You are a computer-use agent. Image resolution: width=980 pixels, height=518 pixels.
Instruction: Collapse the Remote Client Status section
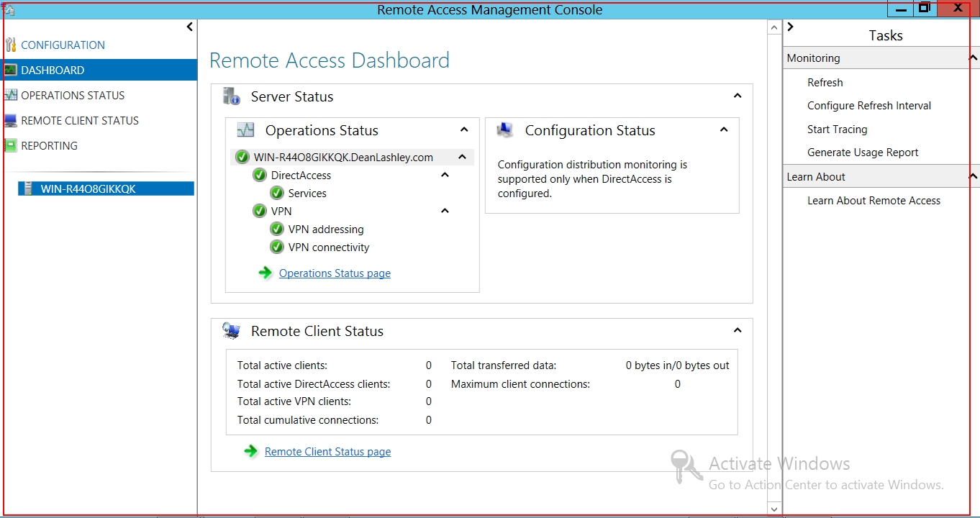click(x=738, y=330)
